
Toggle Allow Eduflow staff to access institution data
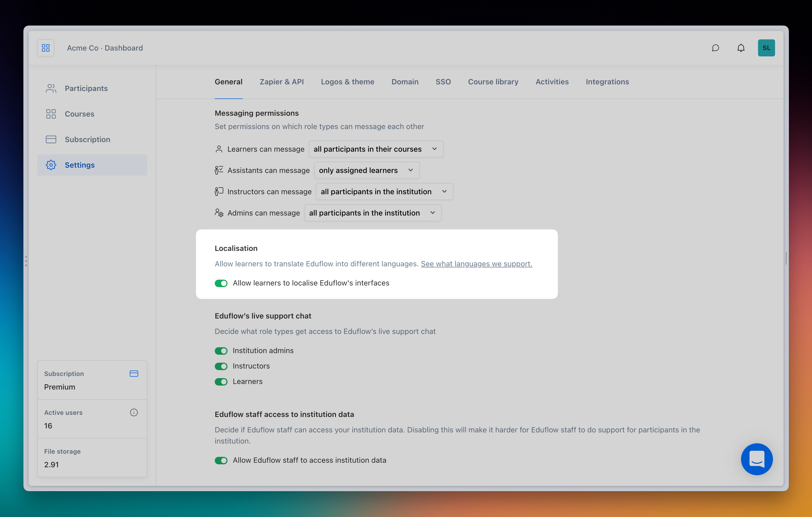click(x=221, y=460)
